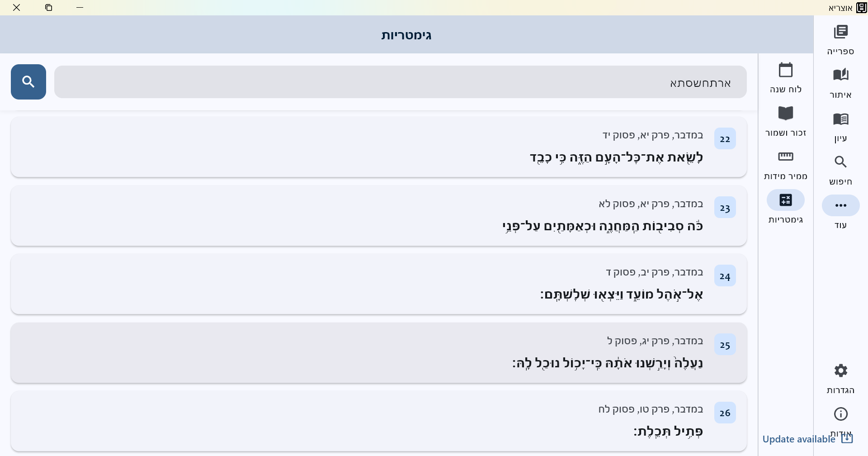Click the number 25 result badge
Image resolution: width=868 pixels, height=456 pixels.
[725, 345]
